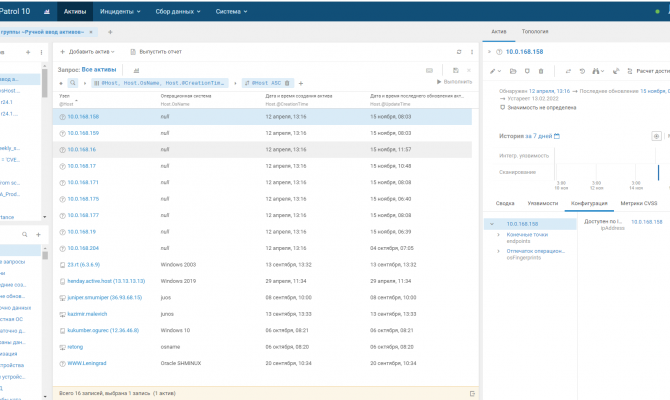The height and width of the screenshot is (400, 670).
Task: Remove the @Host ASC sorting via trash icon
Action: (287, 83)
